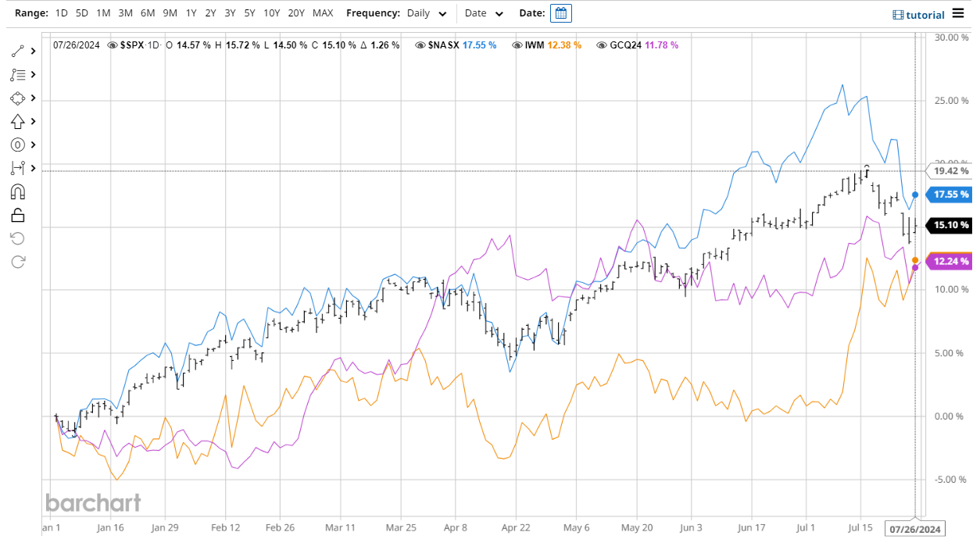
Task: Toggle visibility eye for GCQ24
Action: [602, 45]
